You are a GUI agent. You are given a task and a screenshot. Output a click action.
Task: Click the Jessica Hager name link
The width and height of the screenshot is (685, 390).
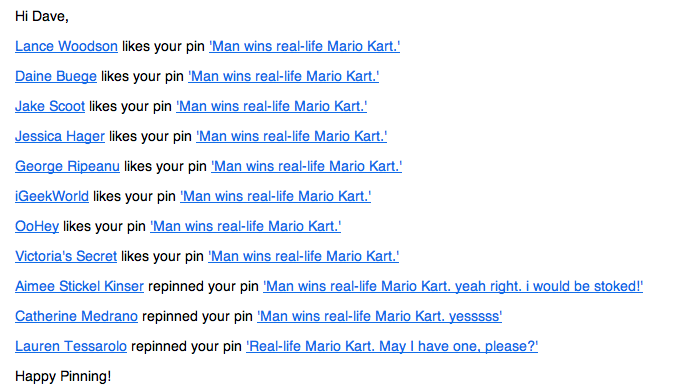tap(60, 136)
